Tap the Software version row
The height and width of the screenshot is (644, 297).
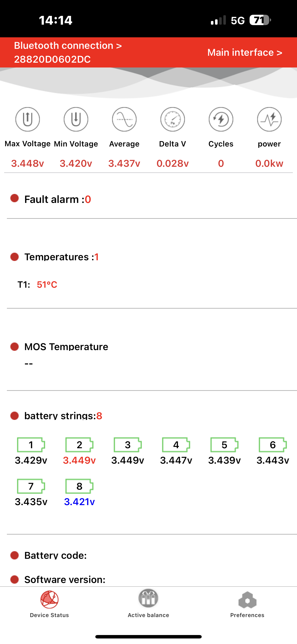(x=65, y=580)
